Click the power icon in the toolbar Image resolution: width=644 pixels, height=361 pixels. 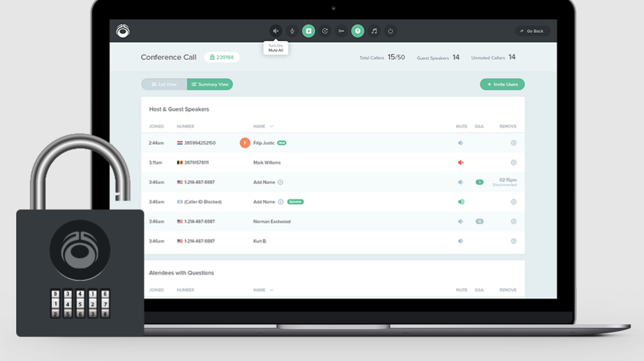tap(391, 31)
